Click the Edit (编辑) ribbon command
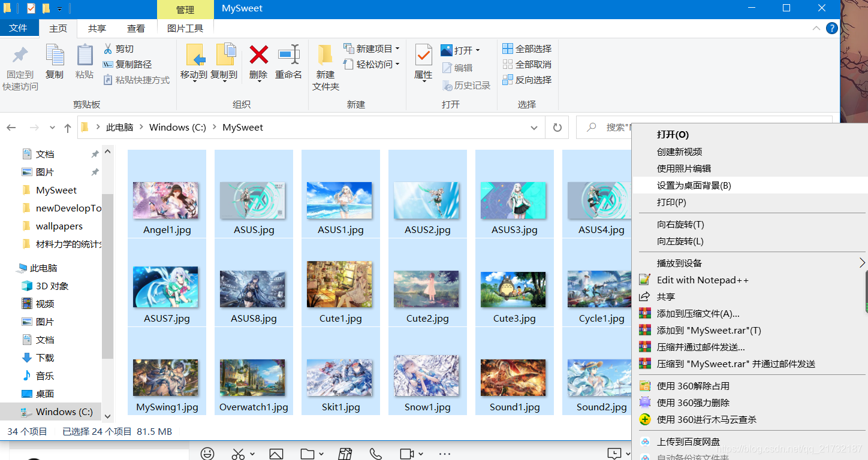 (x=457, y=68)
